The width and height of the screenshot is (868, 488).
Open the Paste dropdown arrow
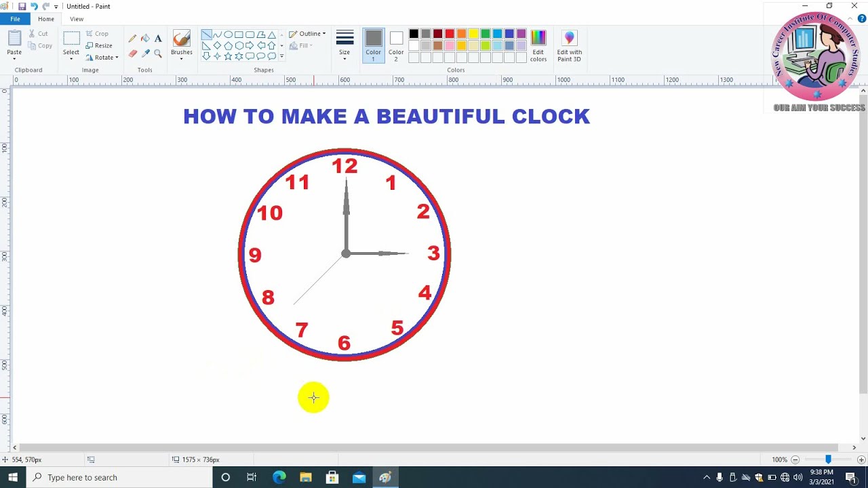click(x=14, y=59)
